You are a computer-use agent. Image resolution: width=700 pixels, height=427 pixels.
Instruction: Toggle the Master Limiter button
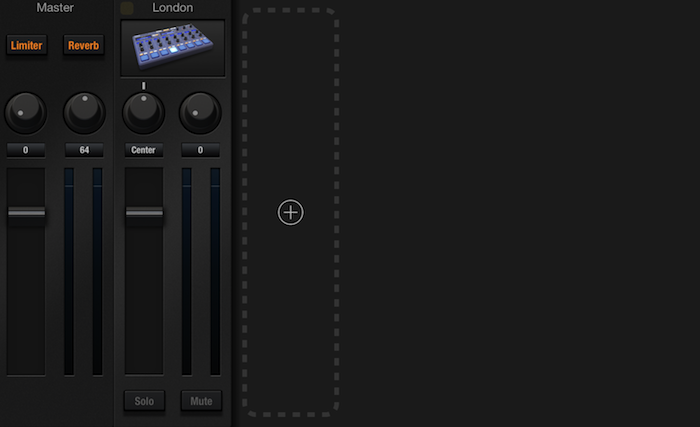pyautogui.click(x=26, y=45)
